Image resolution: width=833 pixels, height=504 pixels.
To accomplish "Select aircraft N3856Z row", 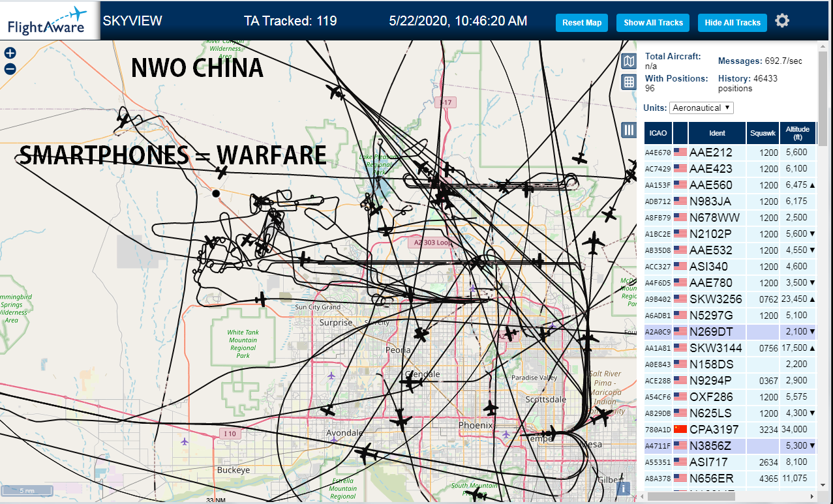I will [731, 446].
